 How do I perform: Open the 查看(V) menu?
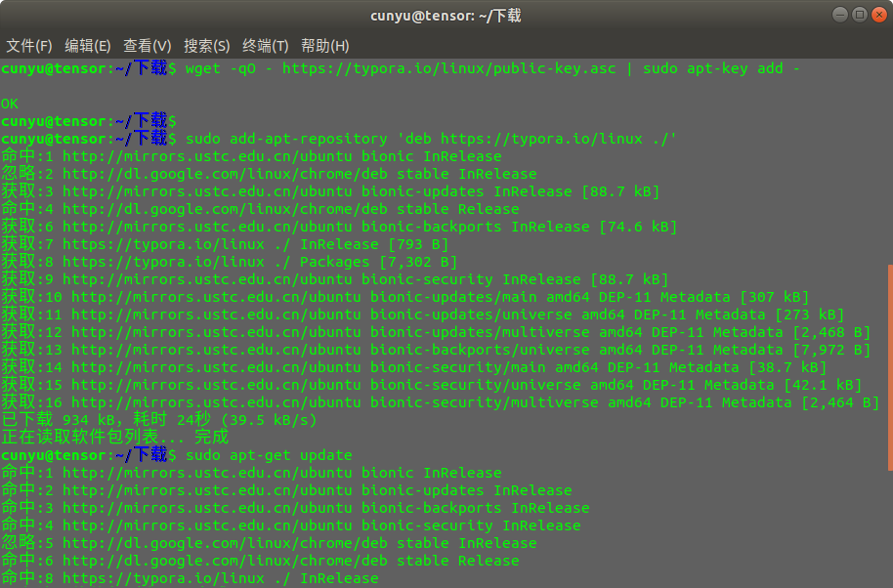tap(148, 46)
